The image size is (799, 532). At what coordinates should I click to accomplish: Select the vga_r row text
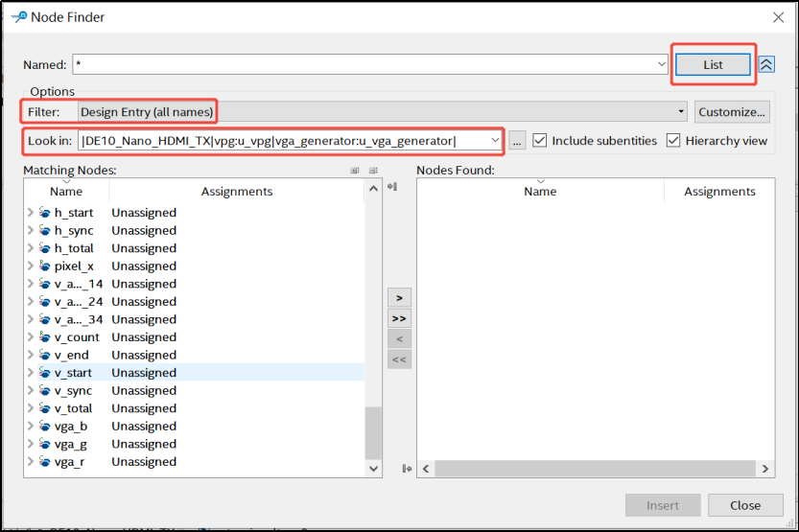69,462
